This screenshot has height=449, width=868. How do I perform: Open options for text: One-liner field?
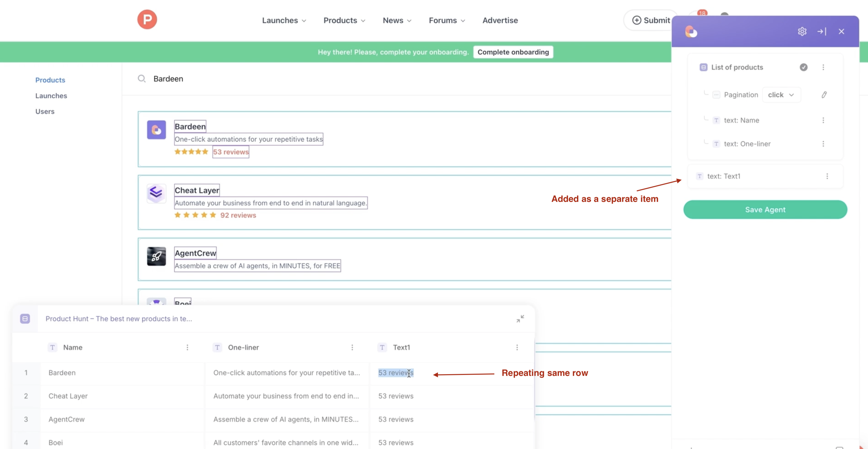[x=823, y=144]
